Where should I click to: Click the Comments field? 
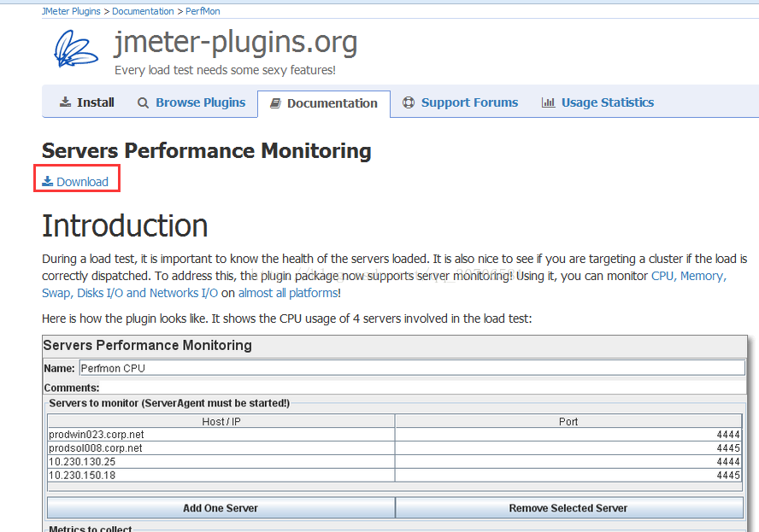[422, 388]
